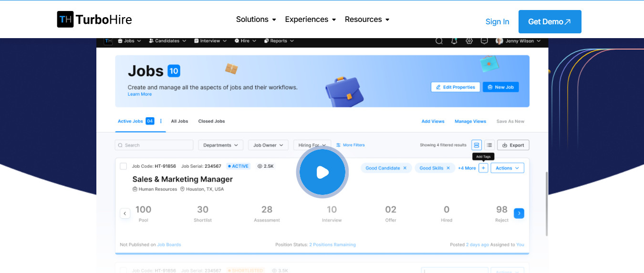Open the Hire menu in the app bar
Viewport: 644px width, 273px height.
(246, 41)
